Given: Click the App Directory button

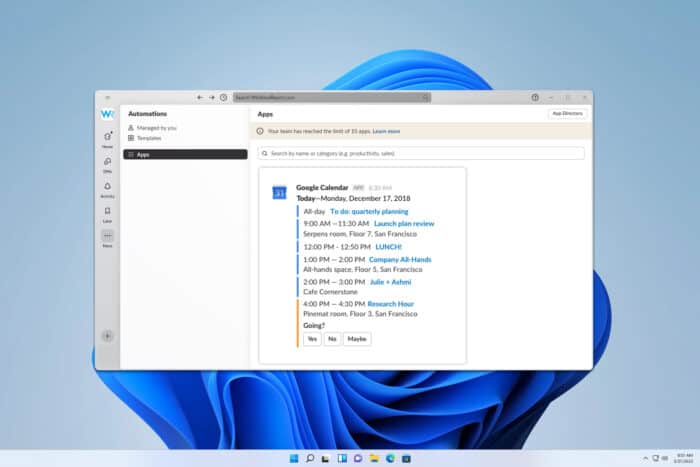Looking at the screenshot, I should [x=567, y=114].
